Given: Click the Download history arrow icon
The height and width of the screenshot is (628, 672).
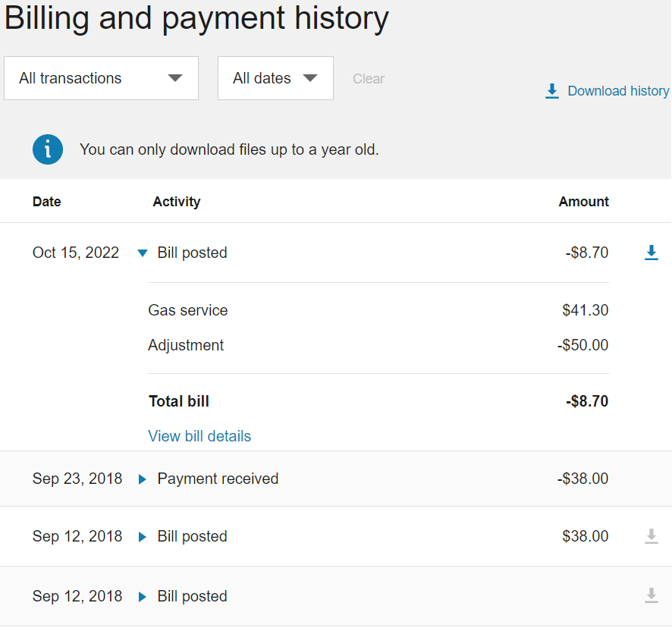Looking at the screenshot, I should point(552,91).
